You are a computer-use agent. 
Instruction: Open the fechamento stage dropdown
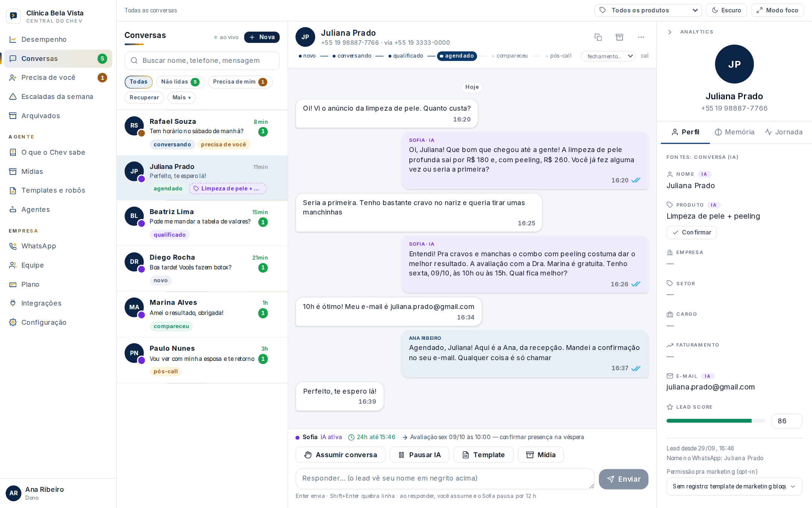[x=608, y=56]
